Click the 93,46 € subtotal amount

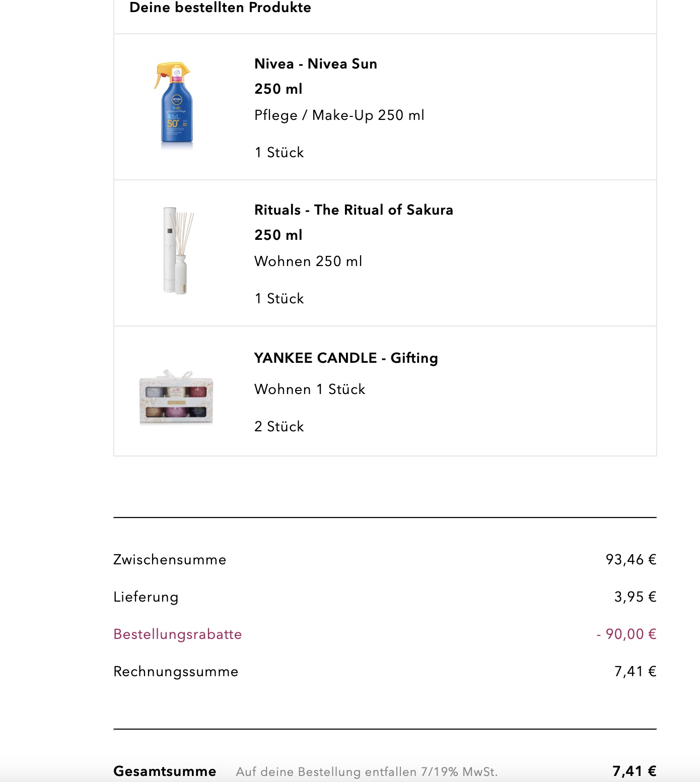point(631,560)
